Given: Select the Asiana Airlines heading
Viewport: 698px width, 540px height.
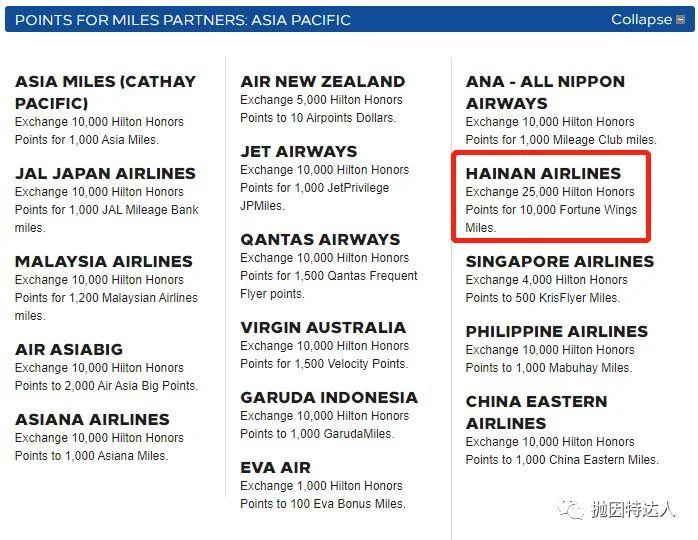Looking at the screenshot, I should 92,419.
